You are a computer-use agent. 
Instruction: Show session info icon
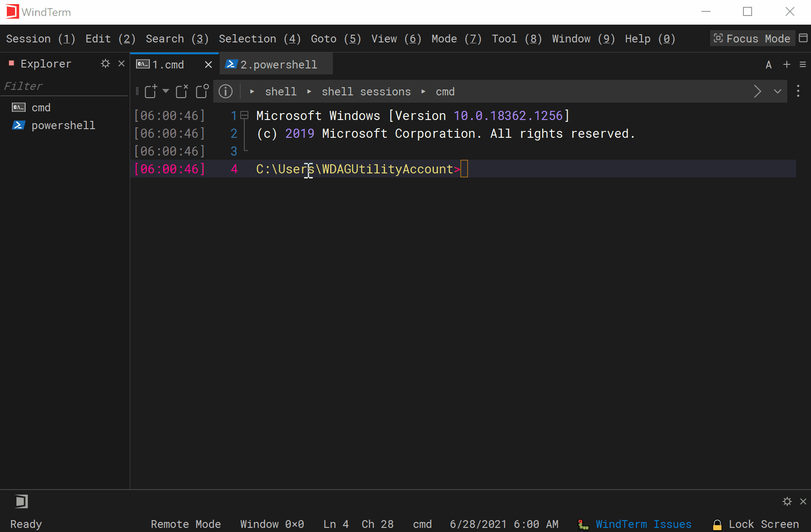click(226, 91)
